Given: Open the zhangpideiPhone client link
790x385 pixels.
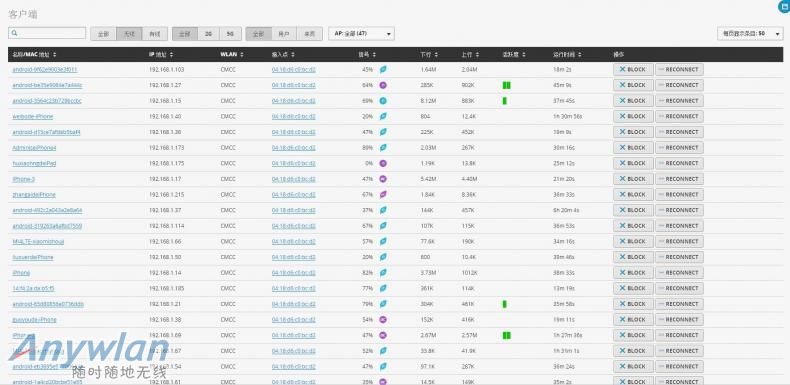Looking at the screenshot, I should (x=34, y=195).
